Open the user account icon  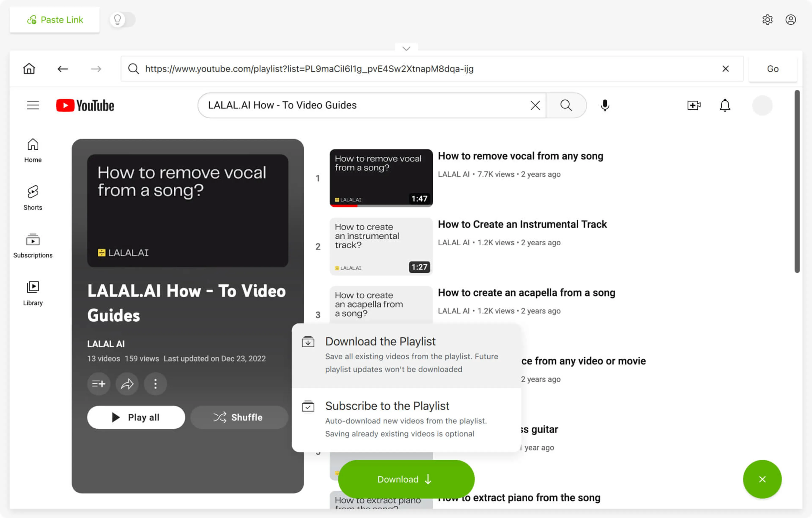[x=790, y=19]
